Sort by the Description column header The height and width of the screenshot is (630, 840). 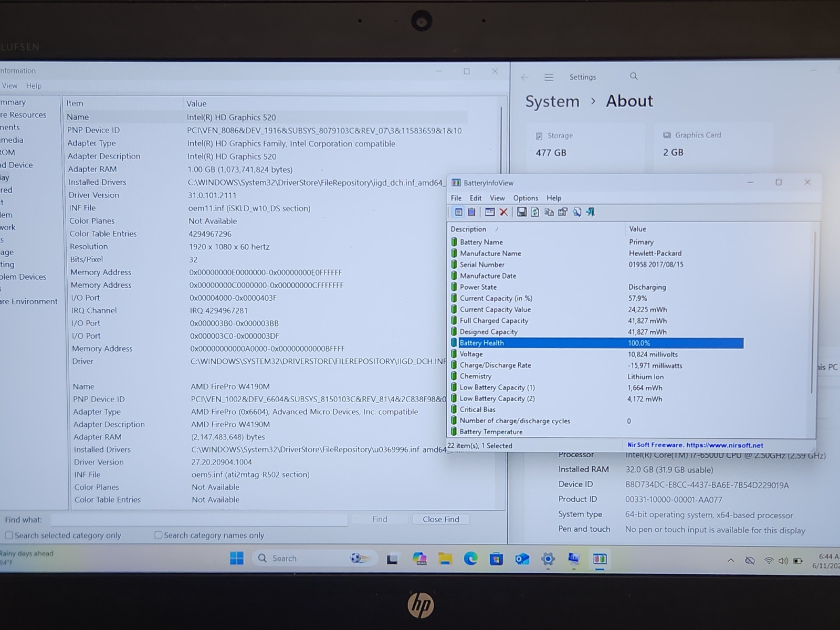click(536, 229)
